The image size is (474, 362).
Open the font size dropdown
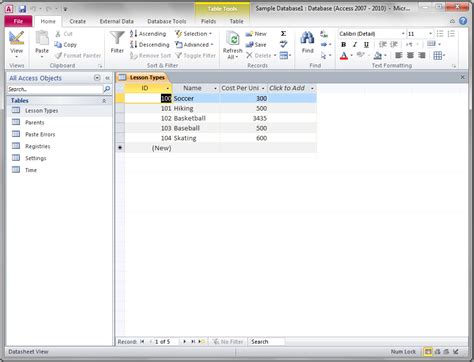coord(430,34)
